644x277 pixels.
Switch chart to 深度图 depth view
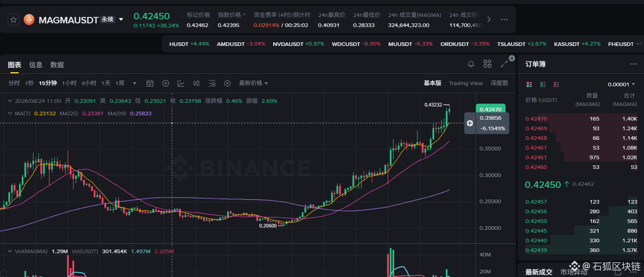point(499,83)
